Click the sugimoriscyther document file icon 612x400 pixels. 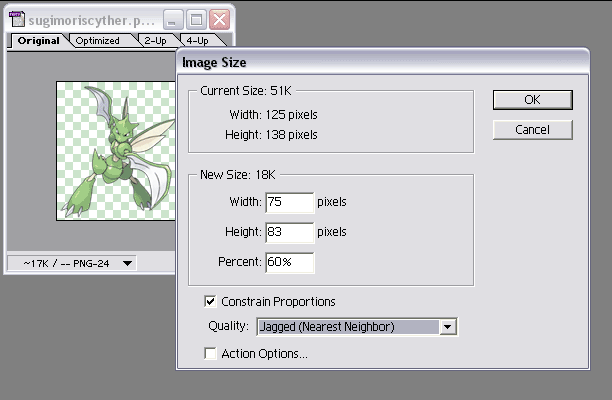pyautogui.click(x=17, y=20)
